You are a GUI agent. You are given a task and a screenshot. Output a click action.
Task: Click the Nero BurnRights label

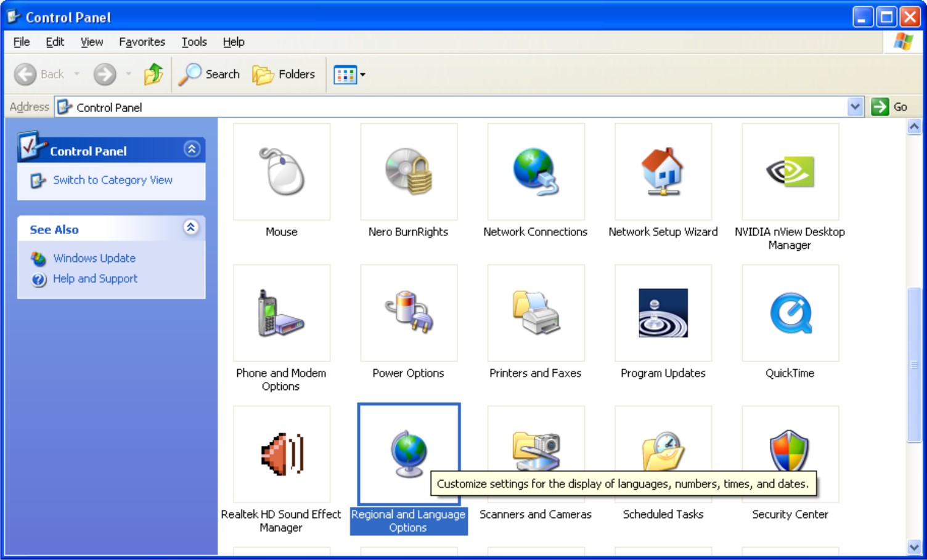coord(409,232)
